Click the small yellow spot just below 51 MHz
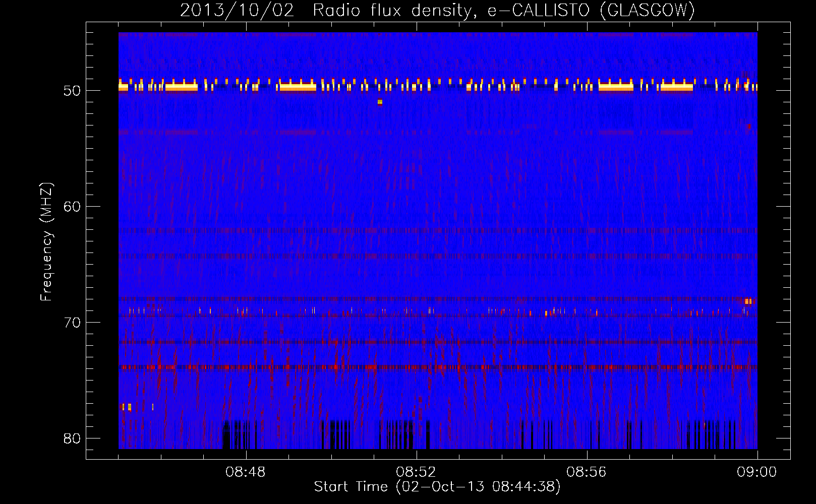 [x=380, y=102]
